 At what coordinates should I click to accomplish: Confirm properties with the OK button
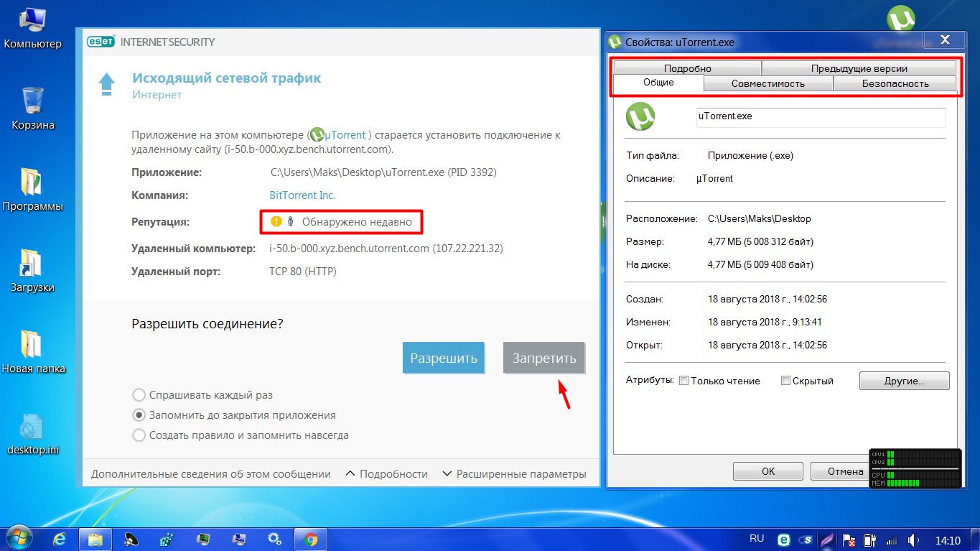tap(768, 472)
